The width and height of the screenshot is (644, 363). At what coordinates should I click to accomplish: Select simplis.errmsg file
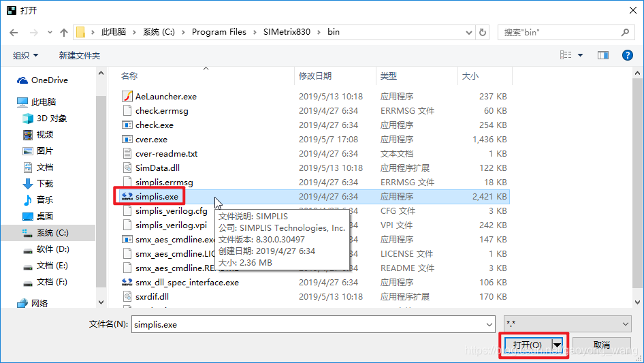click(164, 182)
